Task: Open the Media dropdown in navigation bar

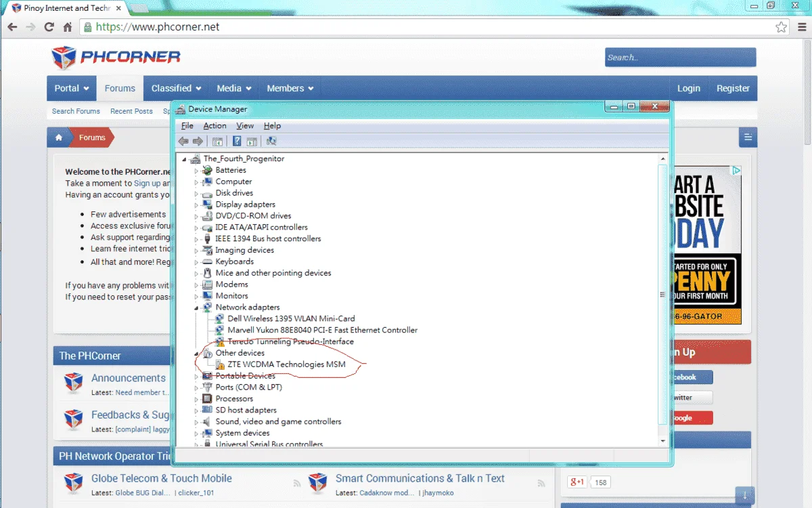Action: (234, 88)
